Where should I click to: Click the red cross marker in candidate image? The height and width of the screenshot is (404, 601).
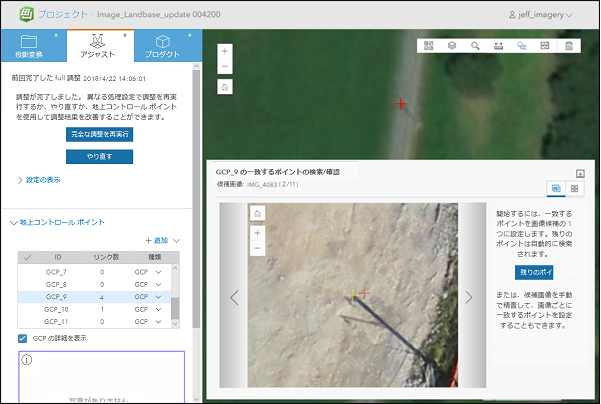click(364, 294)
